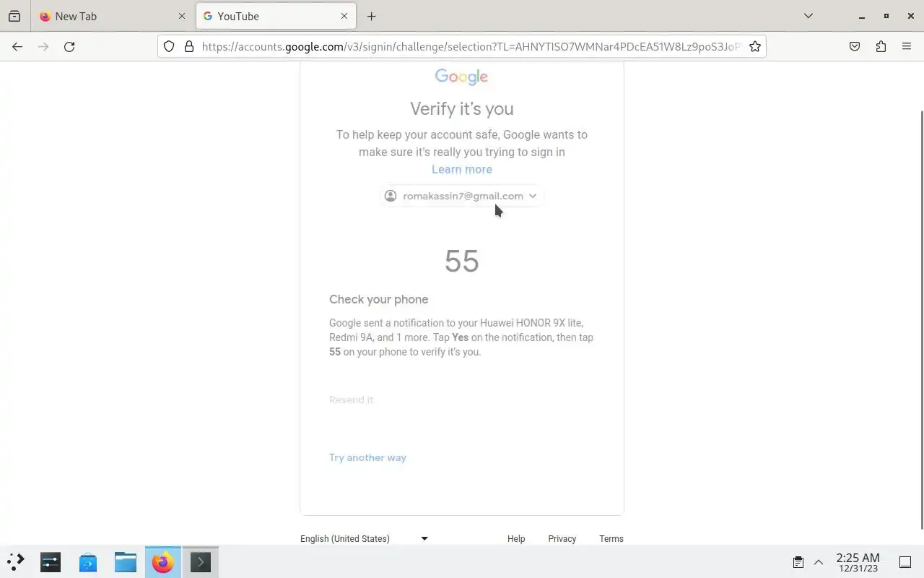The height and width of the screenshot is (578, 924).
Task: Open the Privacy footer link
Action: pyautogui.click(x=562, y=538)
